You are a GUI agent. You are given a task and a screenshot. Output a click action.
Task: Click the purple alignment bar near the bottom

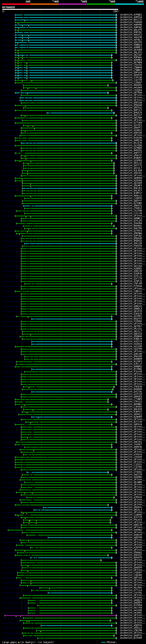(x=61, y=615)
